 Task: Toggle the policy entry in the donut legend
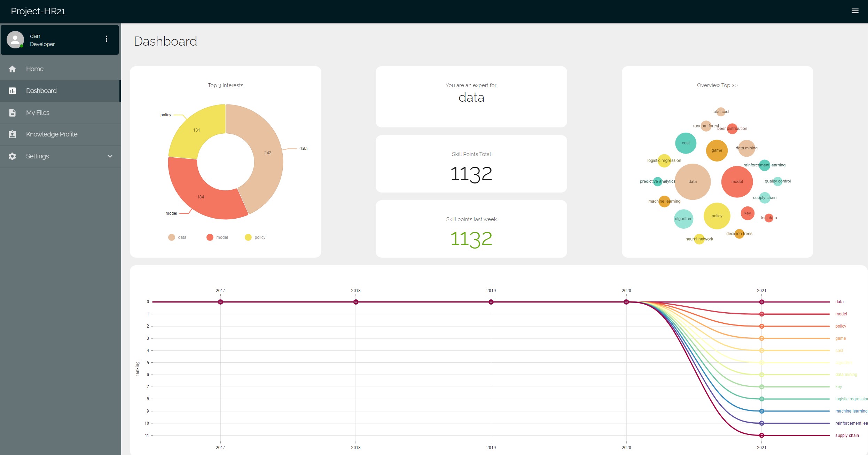point(256,237)
